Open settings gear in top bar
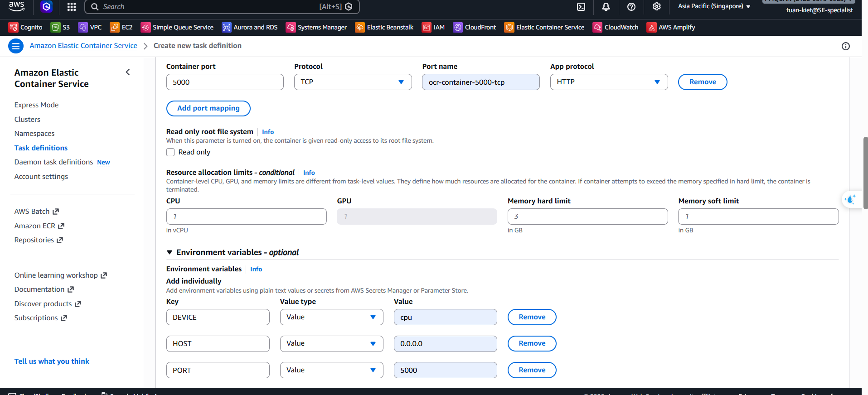The height and width of the screenshot is (395, 868). tap(656, 7)
